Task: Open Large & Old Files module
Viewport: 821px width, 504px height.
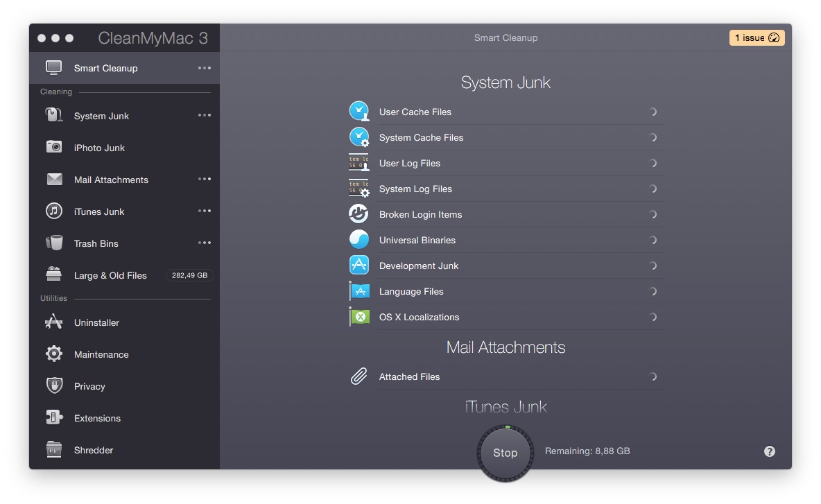Action: pos(125,275)
